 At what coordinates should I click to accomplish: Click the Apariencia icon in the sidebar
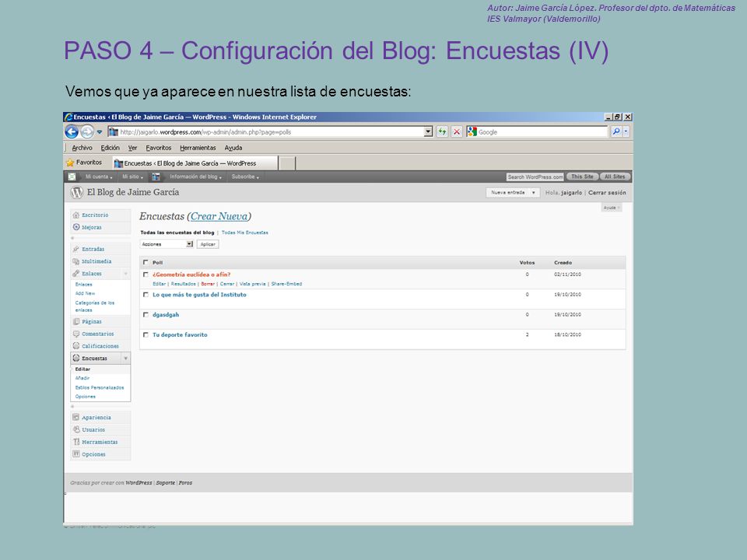tap(75, 417)
